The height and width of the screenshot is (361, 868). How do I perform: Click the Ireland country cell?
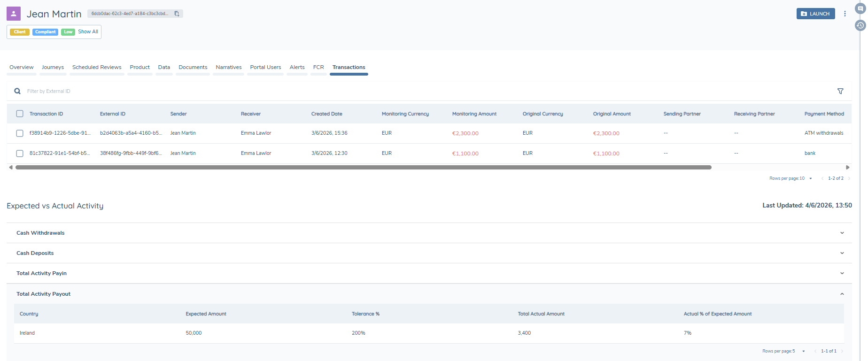(x=27, y=333)
